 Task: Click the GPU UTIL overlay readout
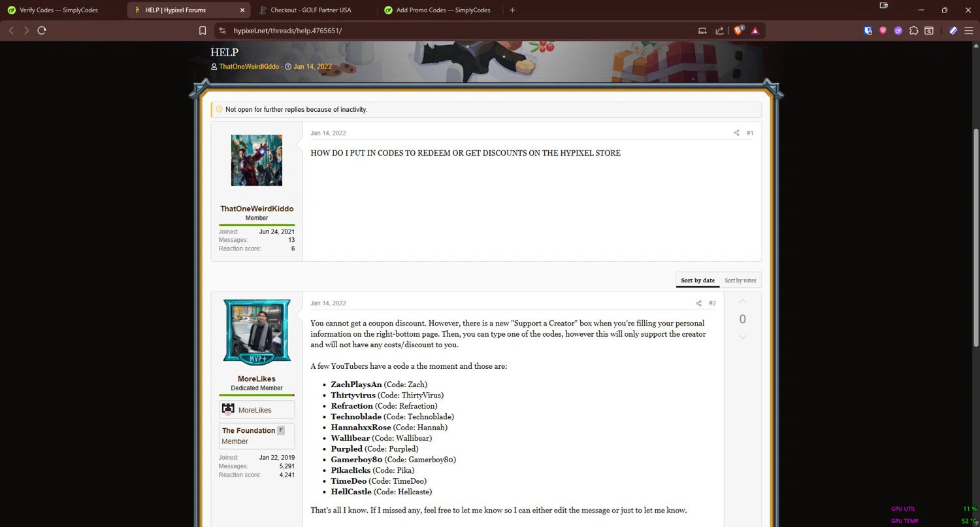934,509
